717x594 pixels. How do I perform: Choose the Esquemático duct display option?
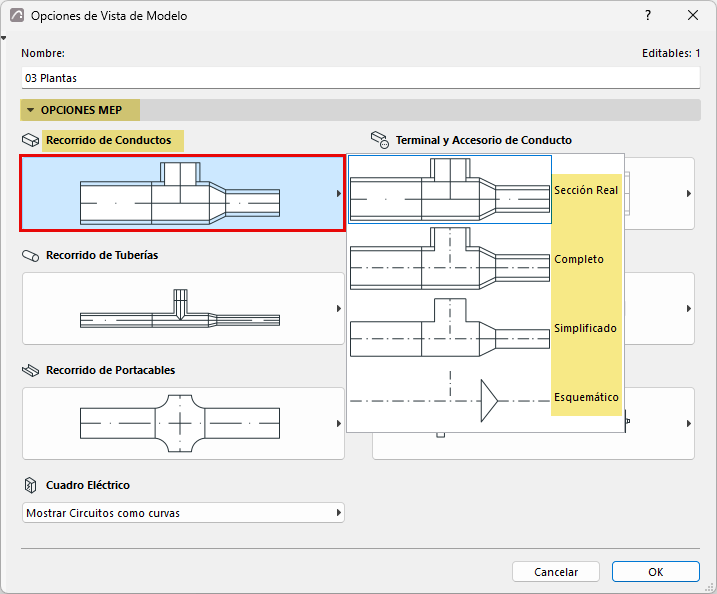[x=486, y=397]
